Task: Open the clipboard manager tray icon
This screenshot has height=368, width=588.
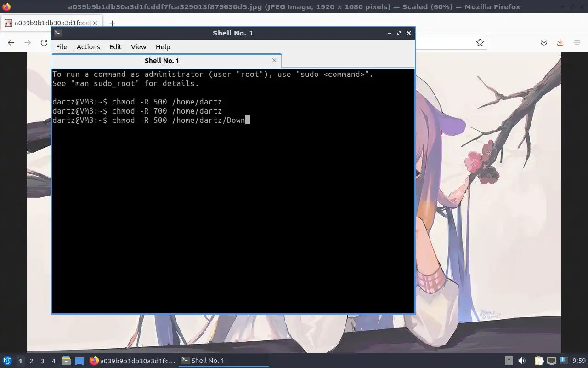Action: [539, 361]
